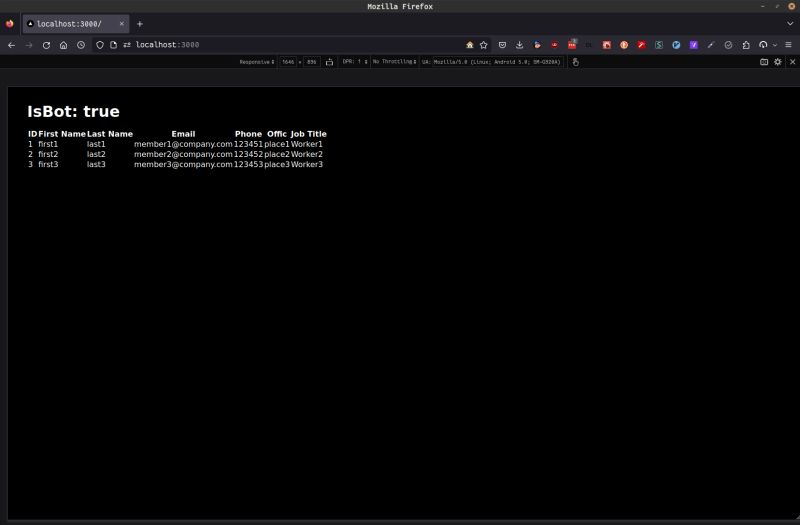This screenshot has width=800, height=525.
Task: Click the Worker3 job title cell
Action: coord(307,164)
